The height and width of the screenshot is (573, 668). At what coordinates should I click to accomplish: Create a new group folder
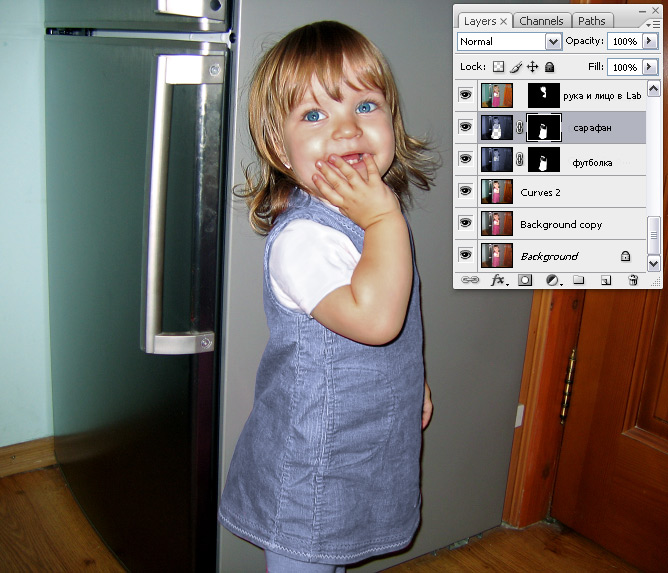click(x=579, y=279)
